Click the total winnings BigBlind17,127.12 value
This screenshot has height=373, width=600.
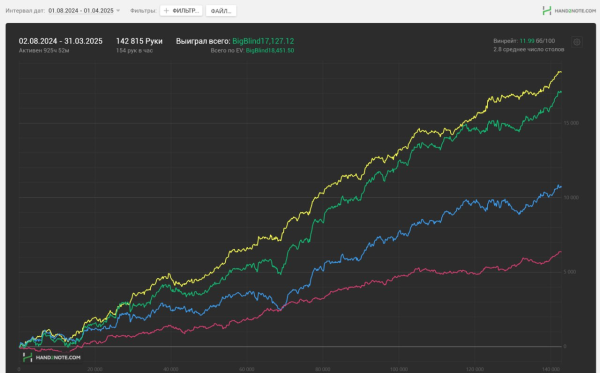click(x=263, y=41)
